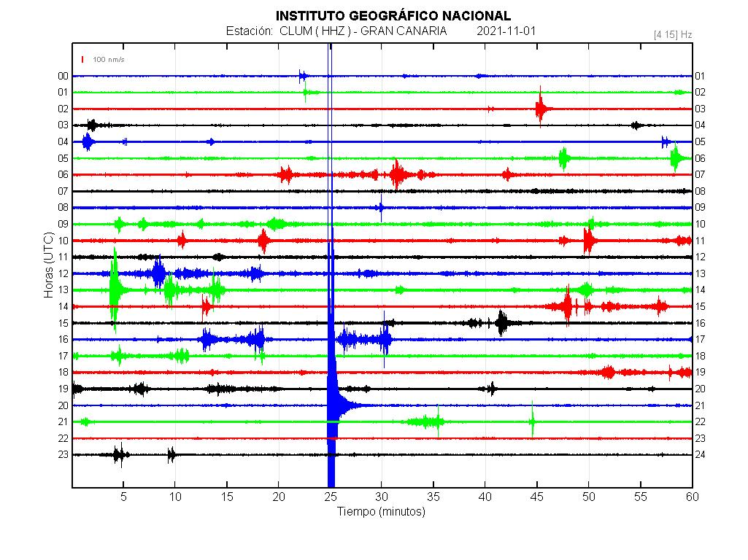Select the filter band label [4 15] Hz

coord(673,35)
